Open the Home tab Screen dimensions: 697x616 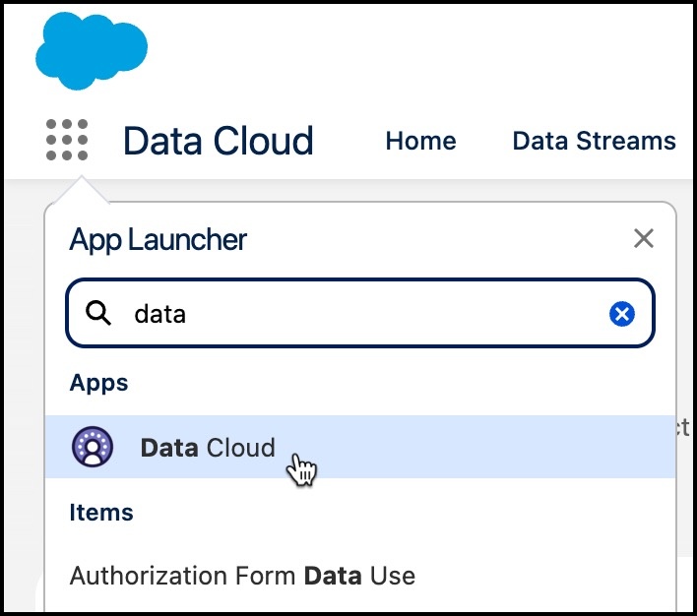[420, 141]
